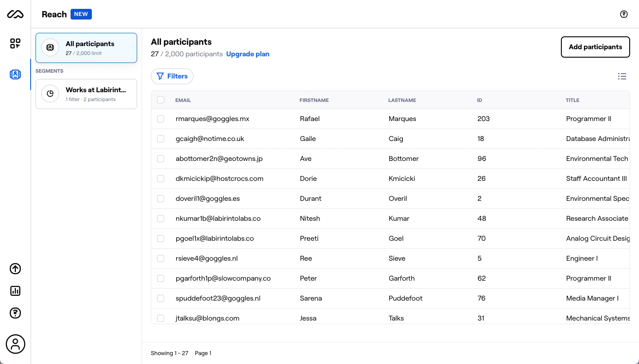Image resolution: width=639 pixels, height=364 pixels.
Task: Tick the checkbox for spuddefoot23@goggles.nl
Action: 161,298
